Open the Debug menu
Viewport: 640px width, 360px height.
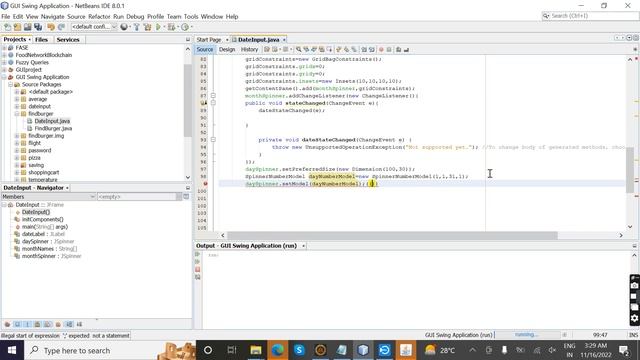pyautogui.click(x=135, y=17)
